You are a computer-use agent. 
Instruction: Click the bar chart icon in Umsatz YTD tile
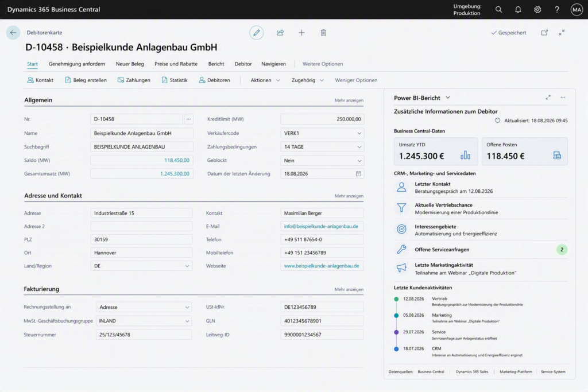465,155
